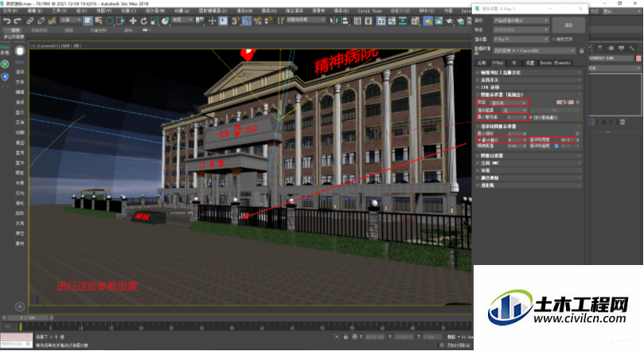Open the Scene Explorer toggle icon

coord(357,21)
